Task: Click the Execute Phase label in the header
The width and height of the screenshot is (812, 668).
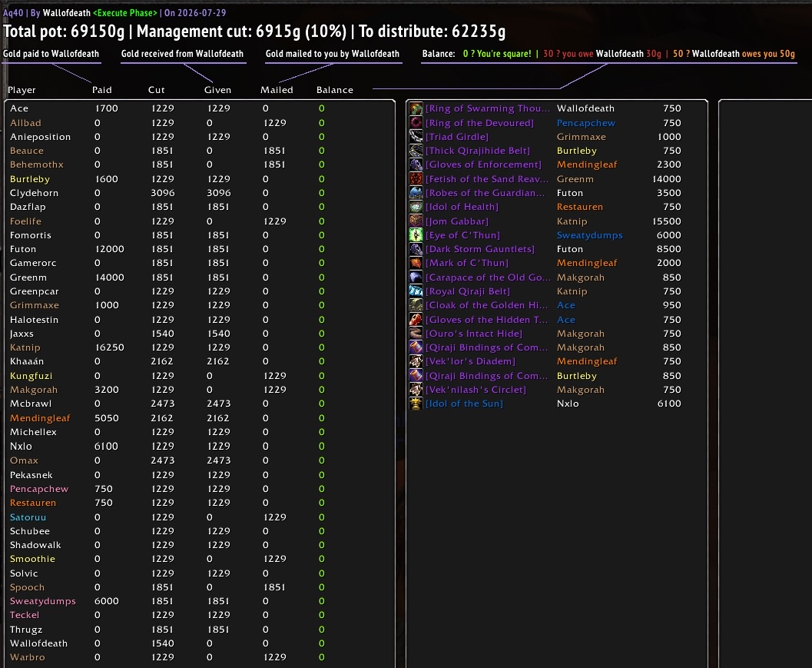Action: pyautogui.click(x=124, y=12)
